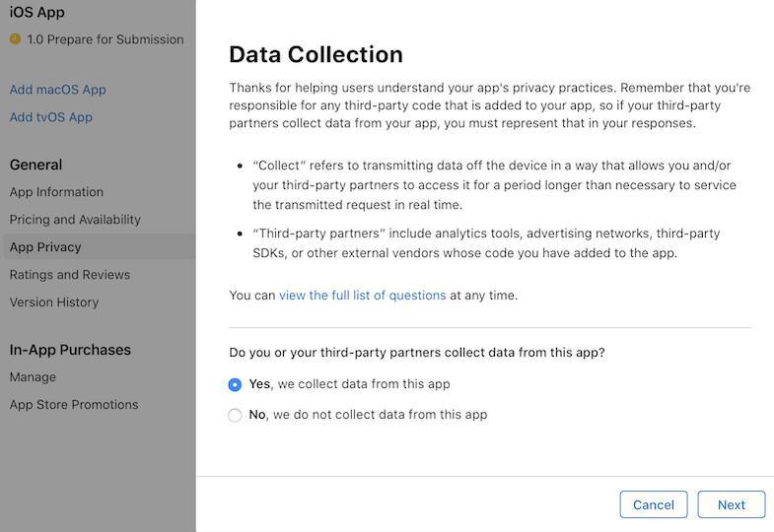Go to App Store Promotions

pos(74,405)
